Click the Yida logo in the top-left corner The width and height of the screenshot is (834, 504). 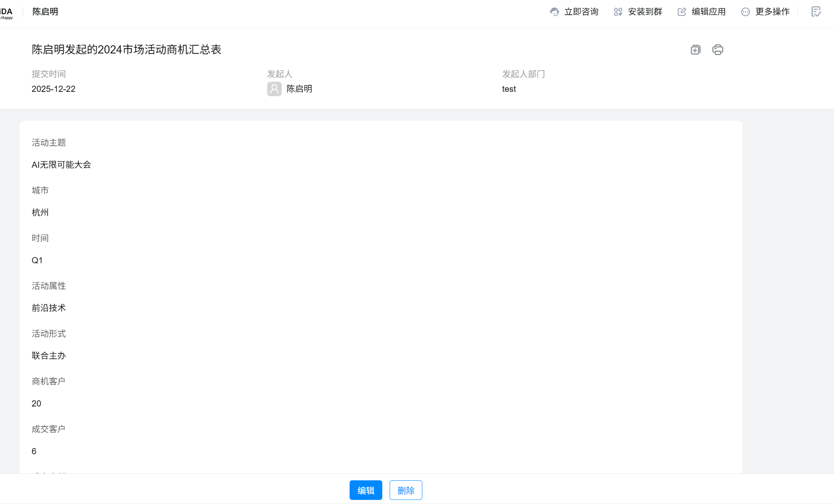6,13
